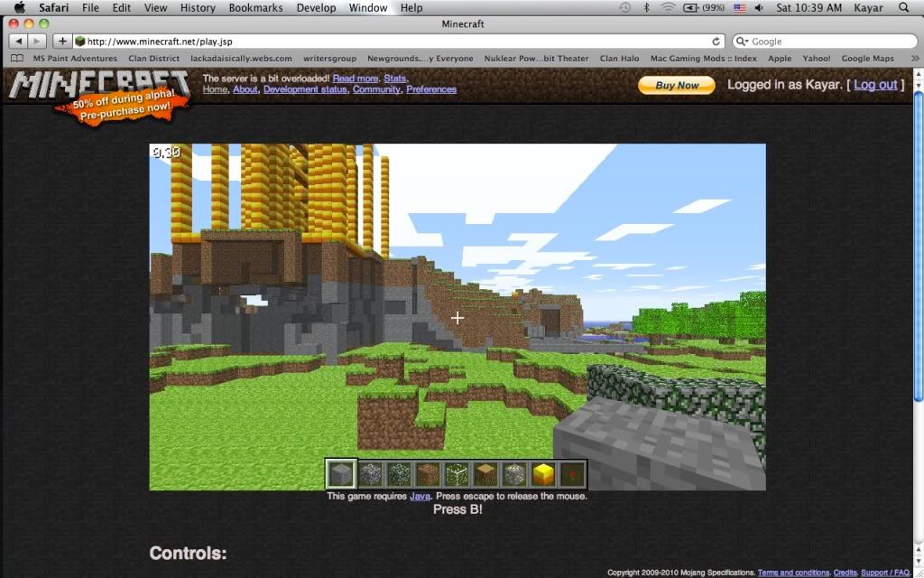Viewport: 924px width, 578px height.
Task: Select the dirt block in the hotbar
Action: 428,473
